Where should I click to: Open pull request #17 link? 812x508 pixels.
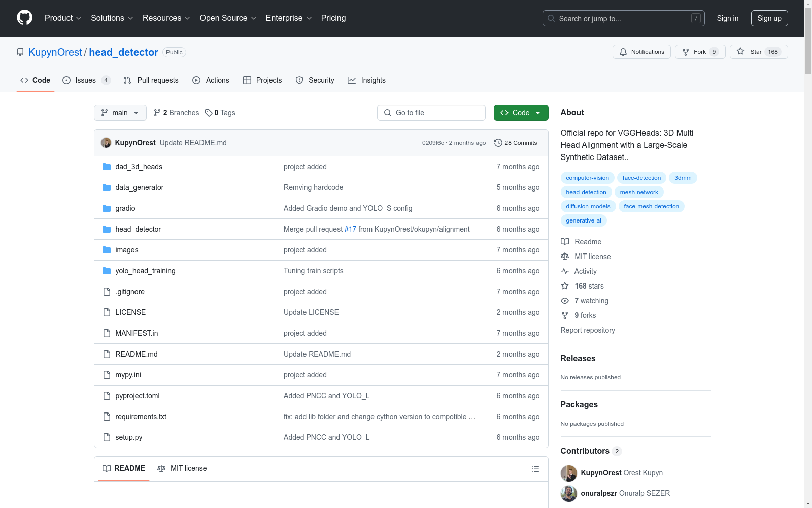[350, 229]
